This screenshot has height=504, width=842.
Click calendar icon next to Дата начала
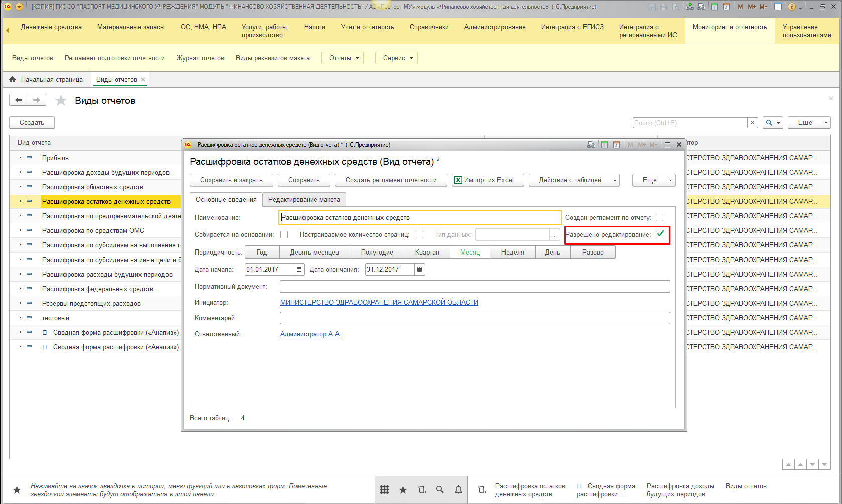point(299,270)
